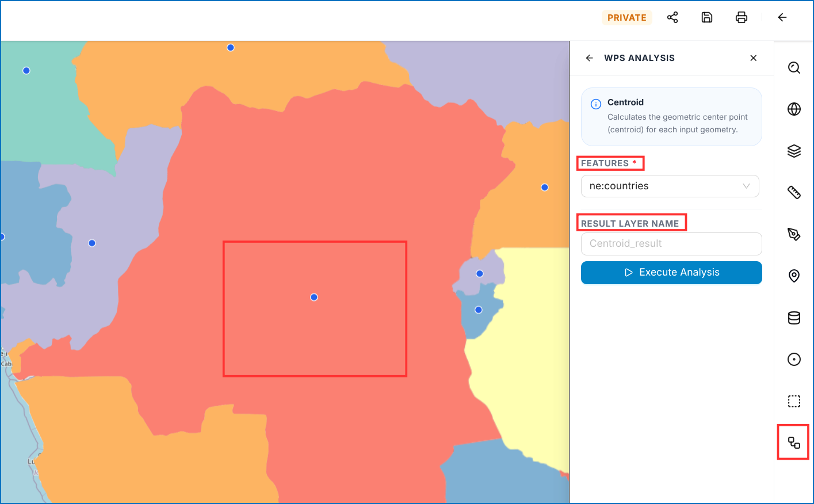Run the Execute Analysis button

(671, 273)
